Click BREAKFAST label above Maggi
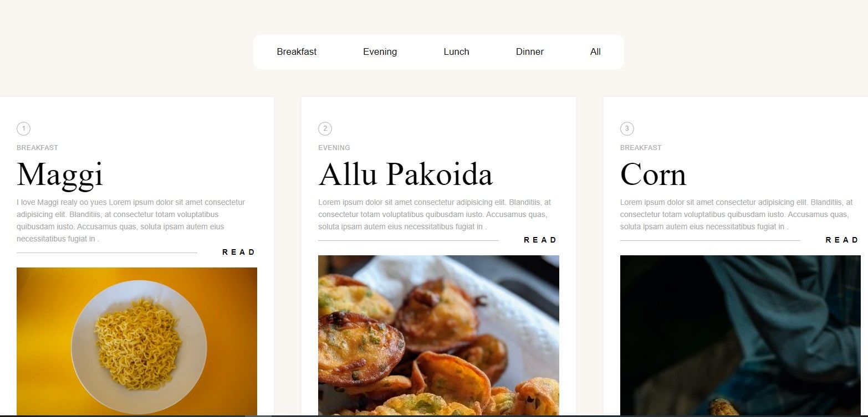Image resolution: width=868 pixels, height=417 pixels. point(37,148)
